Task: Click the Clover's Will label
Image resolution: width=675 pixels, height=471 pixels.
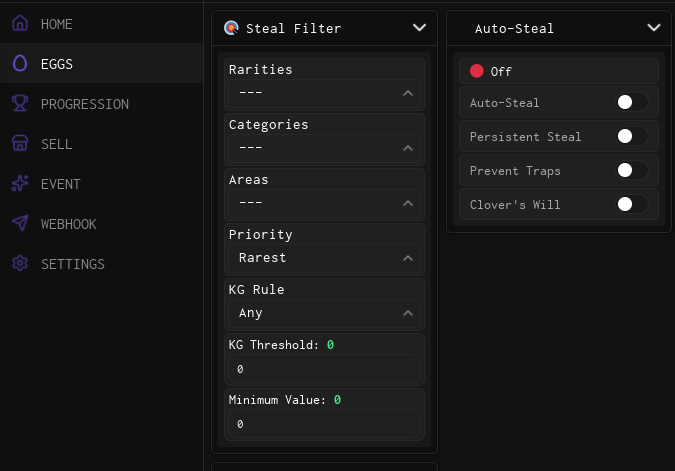Action: tap(515, 205)
